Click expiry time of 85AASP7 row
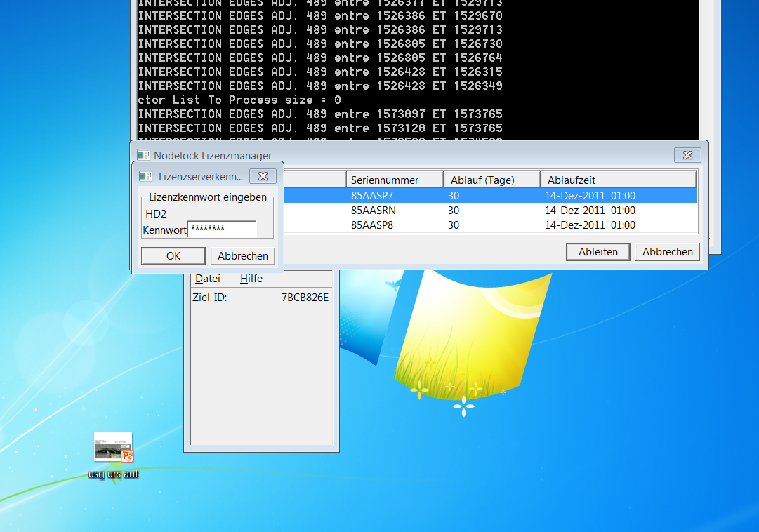759x532 pixels. click(590, 196)
